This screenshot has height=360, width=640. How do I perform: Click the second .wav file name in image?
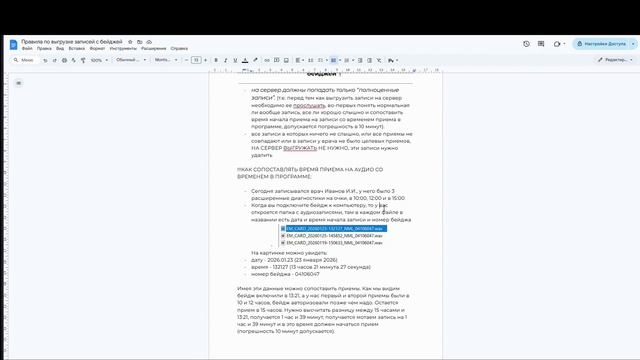(x=334, y=236)
